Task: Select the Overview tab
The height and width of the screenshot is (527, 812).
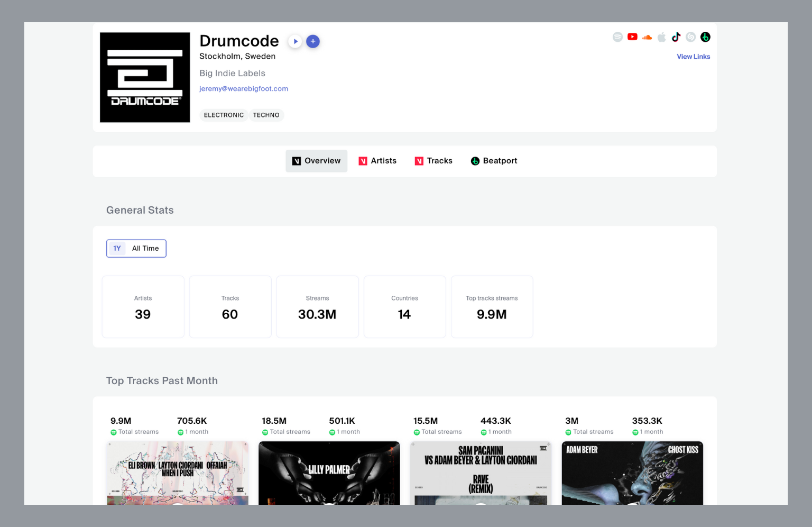Action: point(317,161)
